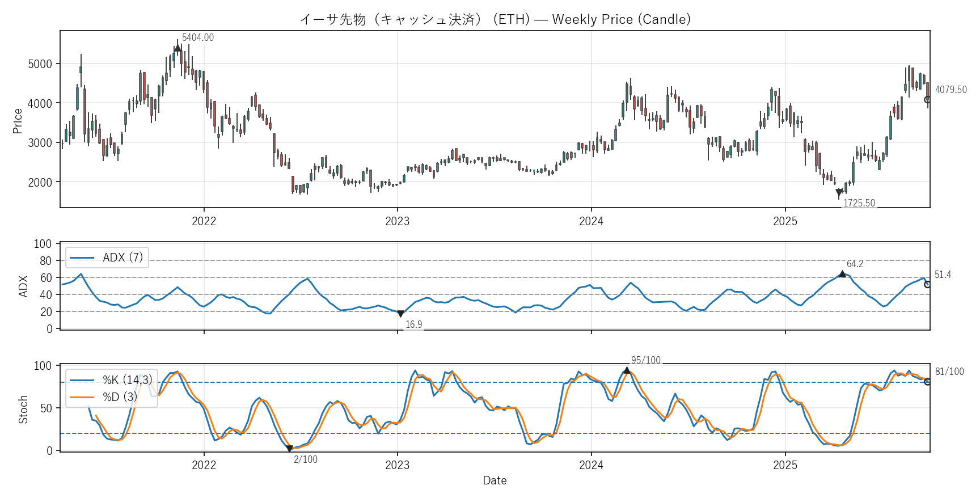Click the Stochastic latest-value circle marker at 81/100
Image resolution: width=980 pixels, height=498 pixels.
point(928,382)
